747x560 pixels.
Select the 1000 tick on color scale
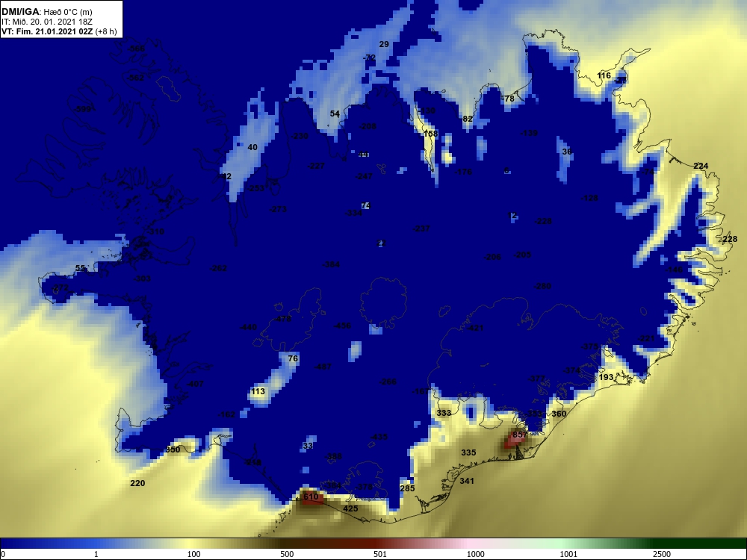pyautogui.click(x=475, y=554)
